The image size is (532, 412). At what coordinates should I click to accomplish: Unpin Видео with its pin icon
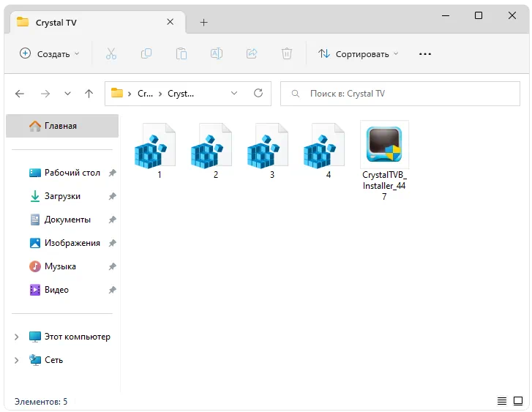pos(112,290)
